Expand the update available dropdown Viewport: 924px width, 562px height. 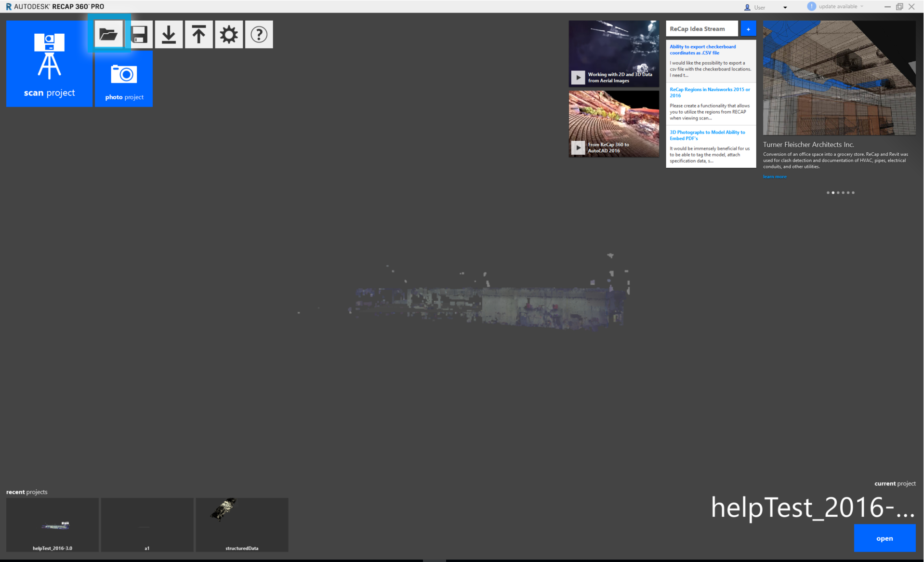pos(862,7)
